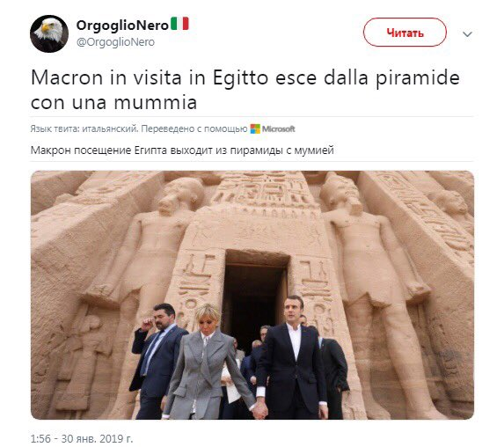Open the eagle profile avatar
The width and height of the screenshot is (504, 447).
[x=49, y=33]
